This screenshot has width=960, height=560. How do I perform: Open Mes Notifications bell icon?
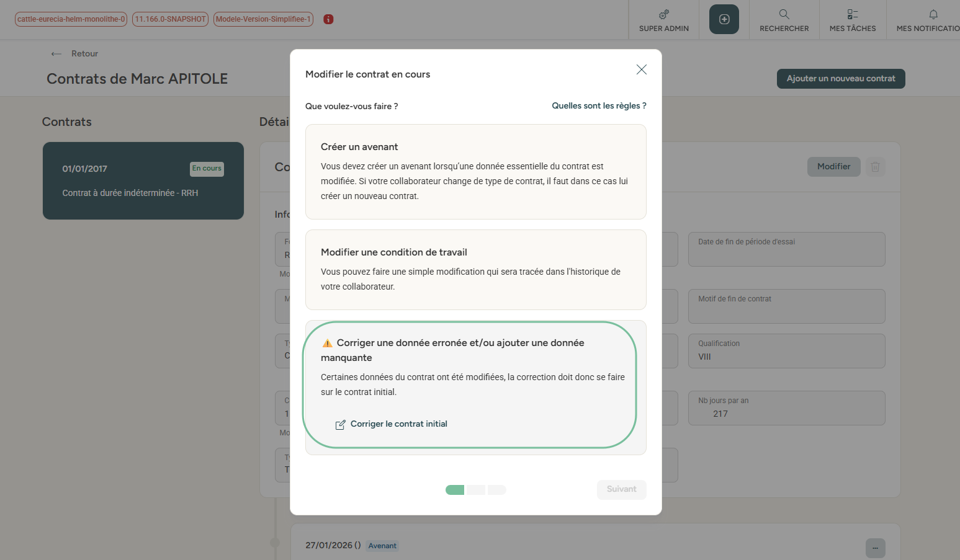[x=933, y=14]
